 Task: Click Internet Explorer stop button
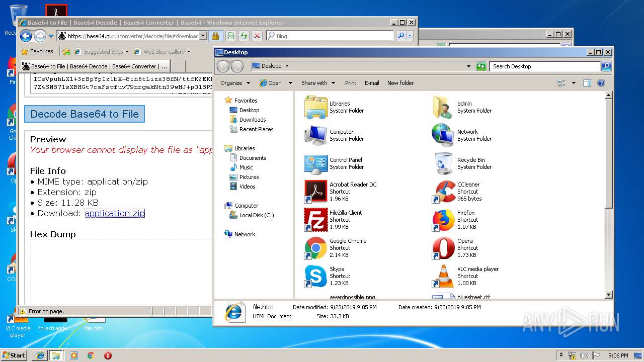pyautogui.click(x=257, y=36)
